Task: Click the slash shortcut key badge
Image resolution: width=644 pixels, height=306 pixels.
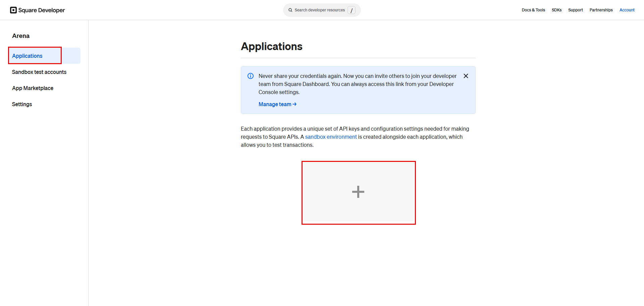Action: click(352, 10)
